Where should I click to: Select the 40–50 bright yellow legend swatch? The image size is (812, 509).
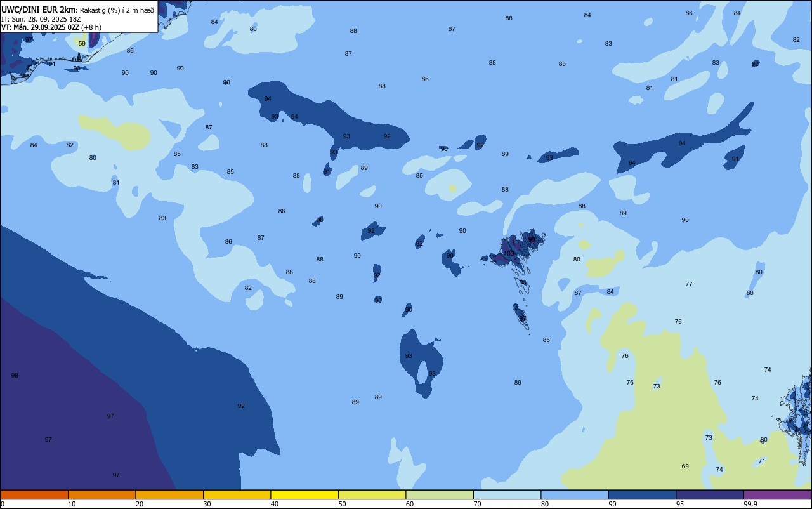(x=304, y=494)
